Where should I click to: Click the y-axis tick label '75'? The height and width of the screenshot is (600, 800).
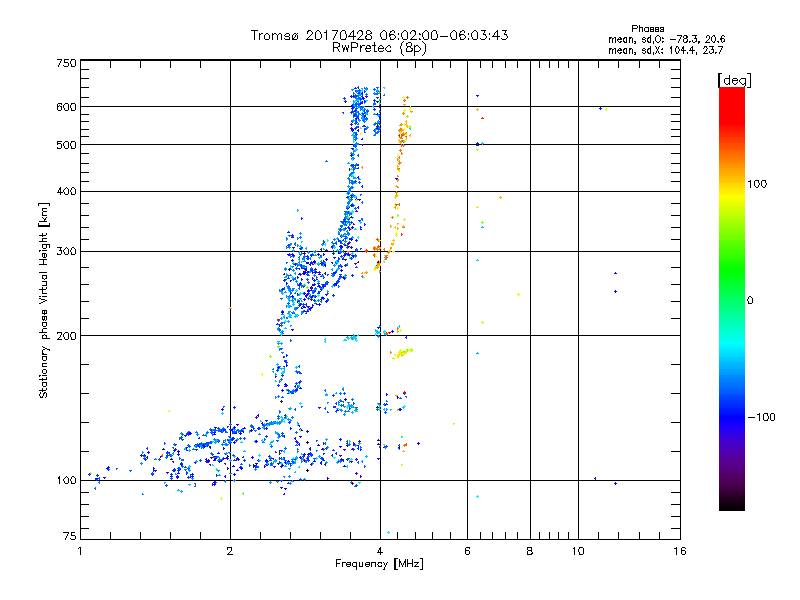click(70, 536)
